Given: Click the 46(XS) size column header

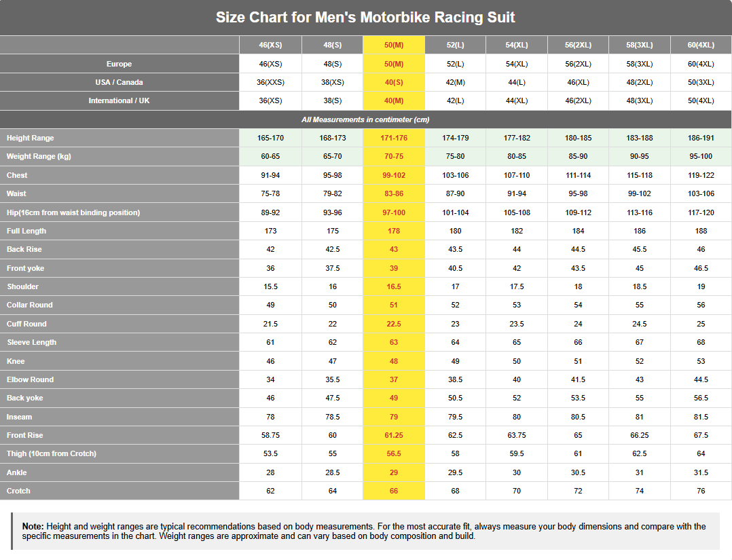Looking at the screenshot, I should pyautogui.click(x=270, y=45).
